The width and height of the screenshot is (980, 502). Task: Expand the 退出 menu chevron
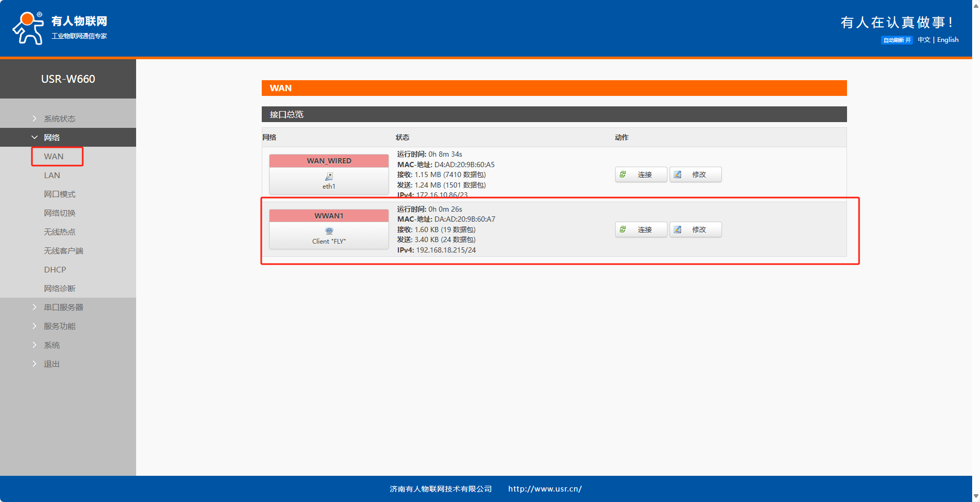(x=35, y=364)
